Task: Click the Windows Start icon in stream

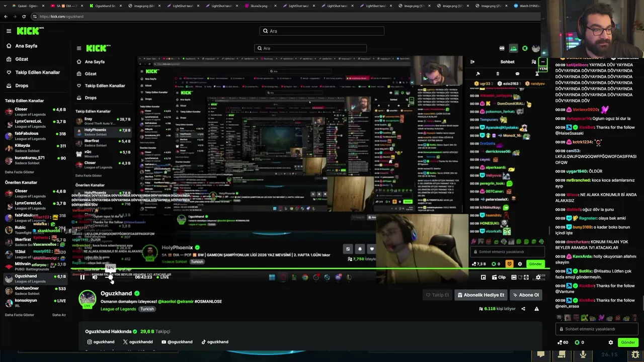Action: [272, 277]
